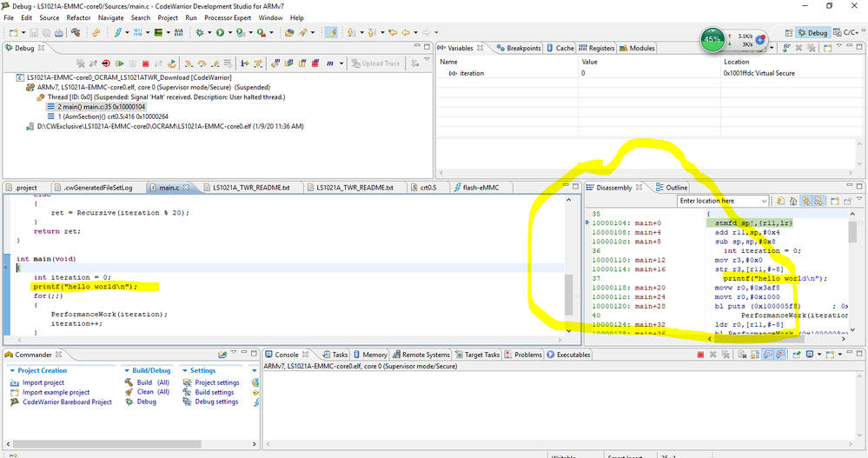Click Link with Editor icon in toolbar

click(96, 33)
